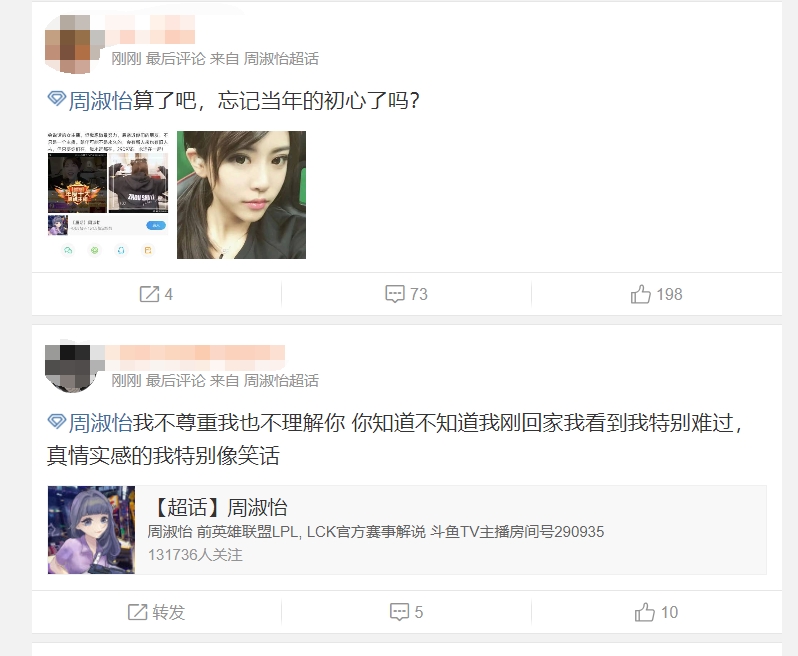This screenshot has width=798, height=656.
Task: View the portrait photo thumbnail in first post
Action: click(x=241, y=195)
